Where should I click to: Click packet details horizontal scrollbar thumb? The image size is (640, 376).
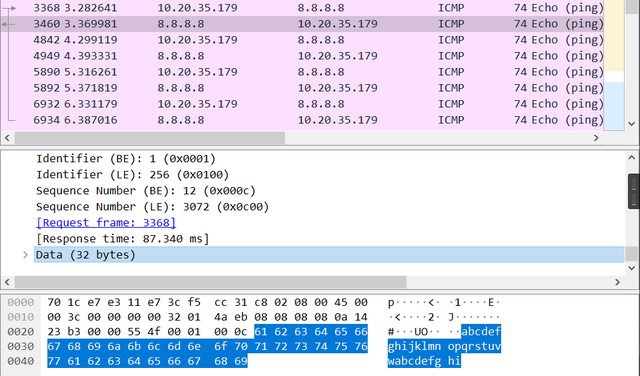[x=211, y=282]
